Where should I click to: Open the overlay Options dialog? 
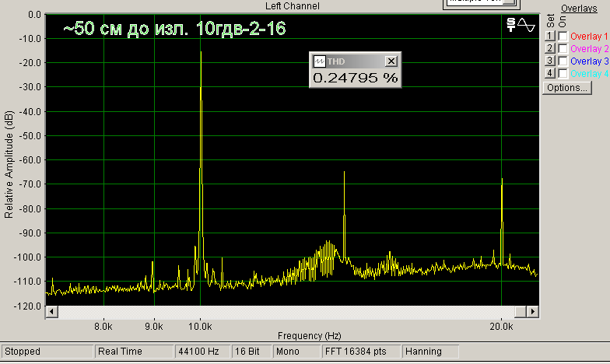567,88
